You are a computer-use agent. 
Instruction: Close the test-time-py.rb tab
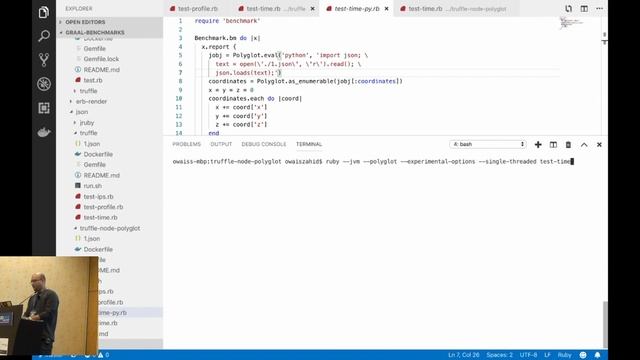click(x=387, y=9)
